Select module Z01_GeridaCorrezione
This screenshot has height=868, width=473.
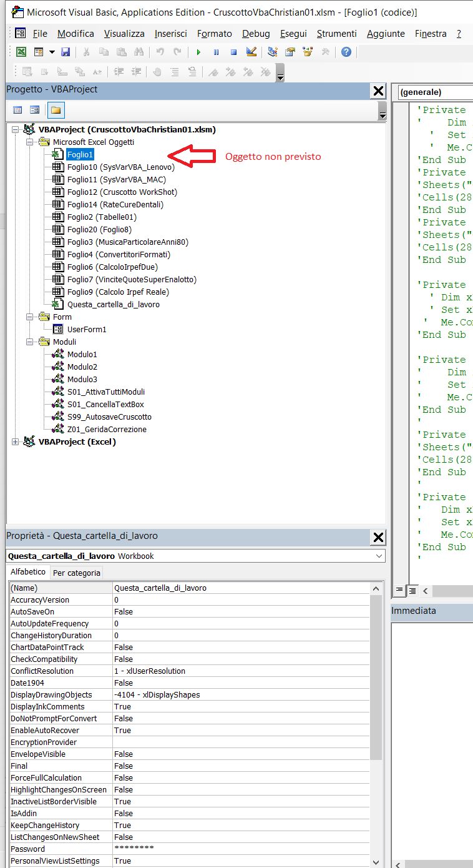coord(107,429)
